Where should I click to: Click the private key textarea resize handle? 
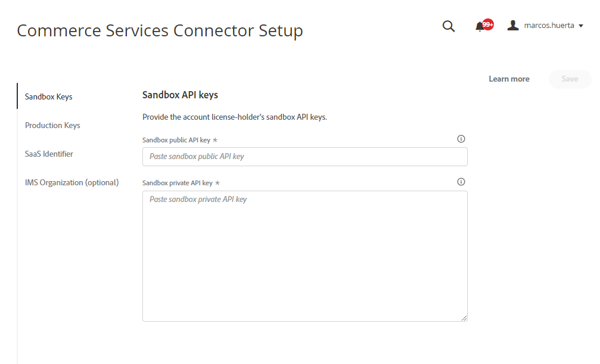(x=464, y=318)
